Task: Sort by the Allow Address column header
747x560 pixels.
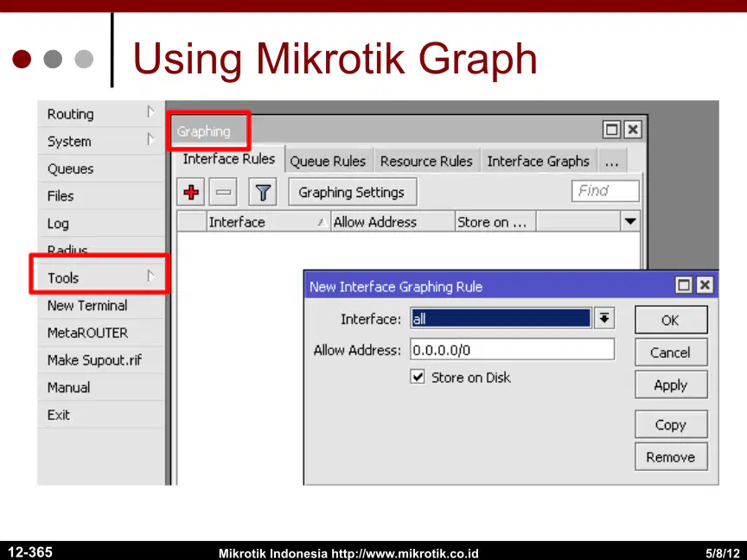Action: pyautogui.click(x=393, y=222)
